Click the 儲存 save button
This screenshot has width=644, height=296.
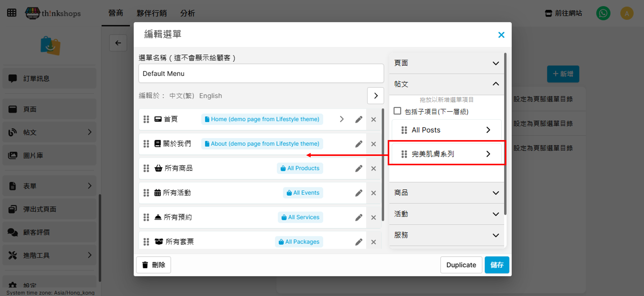tap(497, 265)
